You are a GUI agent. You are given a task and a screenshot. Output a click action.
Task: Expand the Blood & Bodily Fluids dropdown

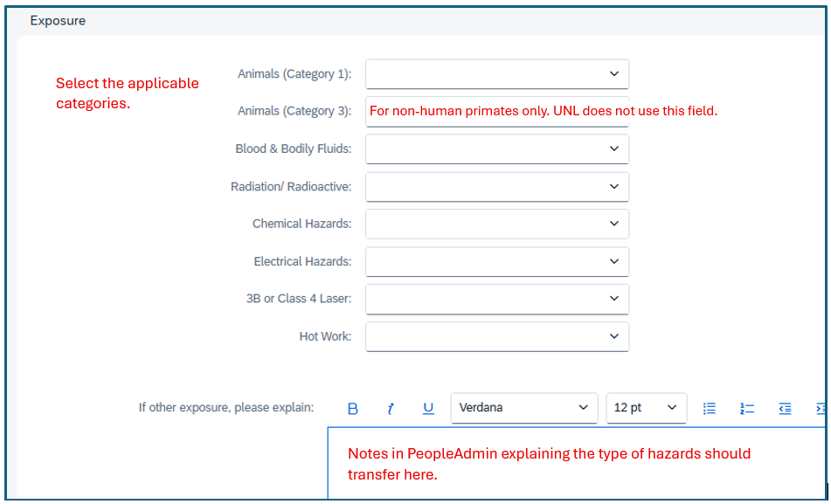tap(497, 148)
